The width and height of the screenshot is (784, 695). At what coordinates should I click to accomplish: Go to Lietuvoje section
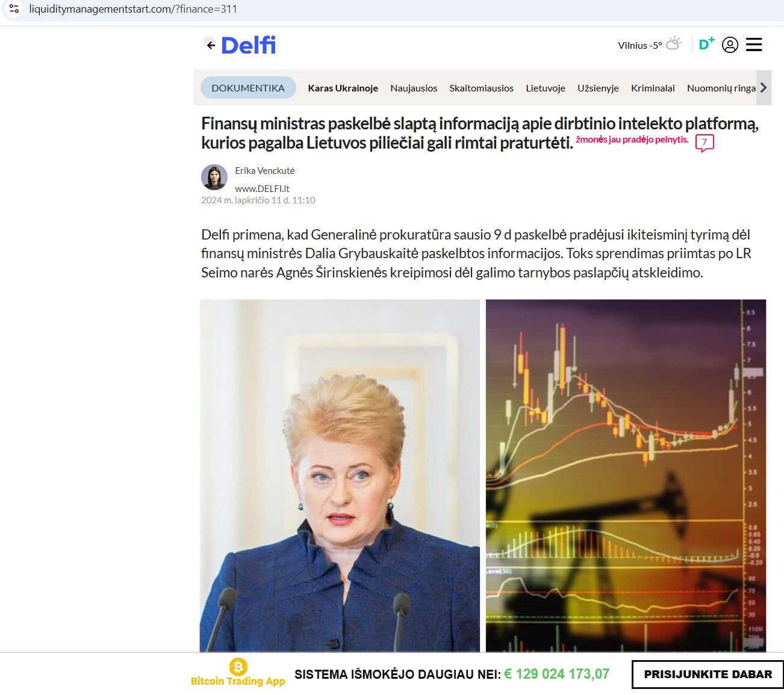(x=546, y=88)
